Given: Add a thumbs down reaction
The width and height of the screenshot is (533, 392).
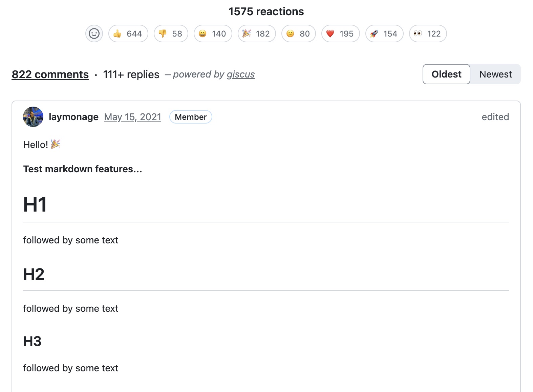Looking at the screenshot, I should point(171,34).
